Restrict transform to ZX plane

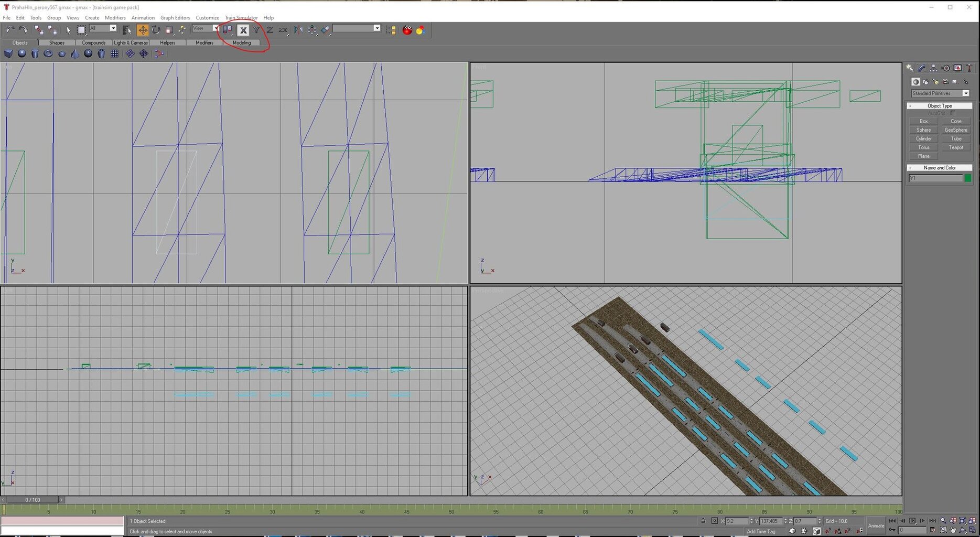pyautogui.click(x=283, y=30)
